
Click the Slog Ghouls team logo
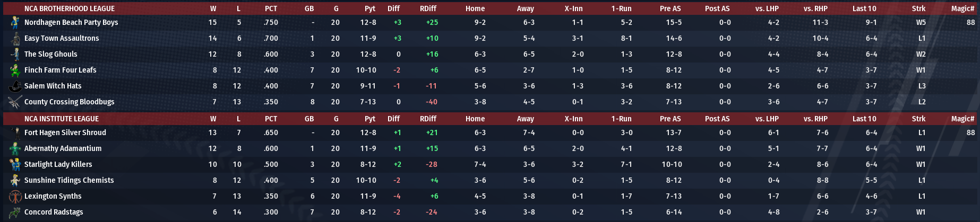pos(15,54)
